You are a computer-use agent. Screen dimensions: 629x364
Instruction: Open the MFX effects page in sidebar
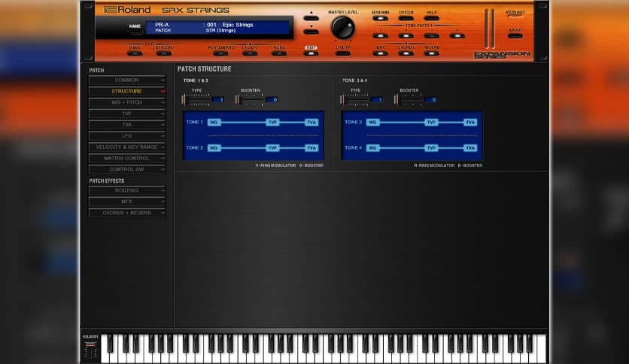pyautogui.click(x=126, y=202)
